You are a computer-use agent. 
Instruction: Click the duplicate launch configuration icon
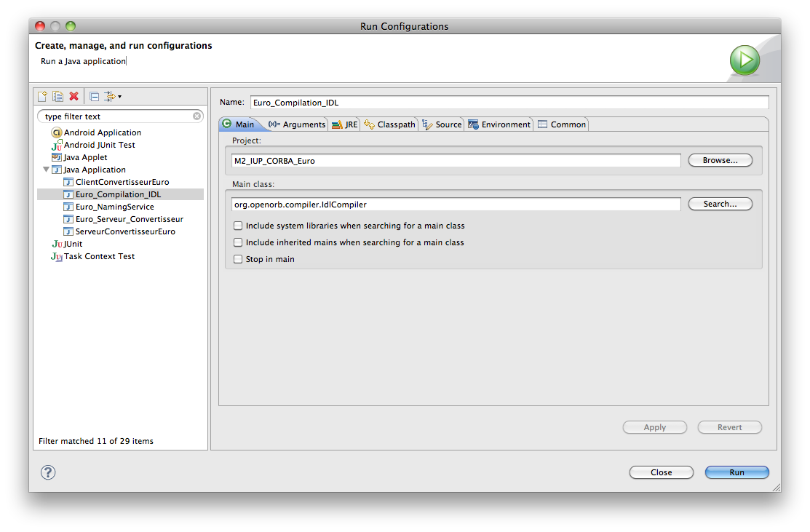coord(57,96)
